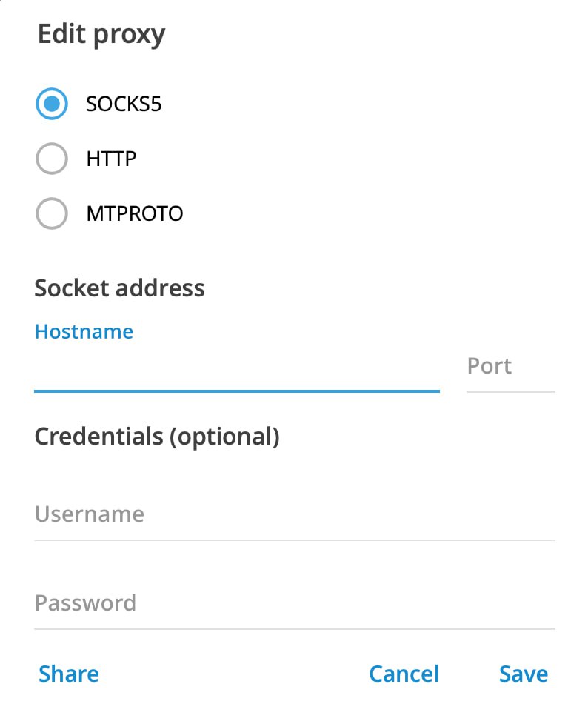Choose the HTTP proxy radio button circle
This screenshot has width=588, height=707.
click(52, 159)
